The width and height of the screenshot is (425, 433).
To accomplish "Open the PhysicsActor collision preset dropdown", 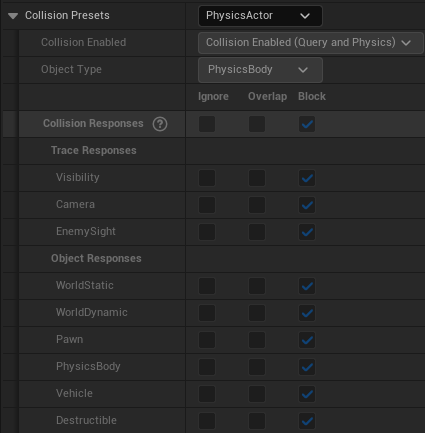I will 260,16.
